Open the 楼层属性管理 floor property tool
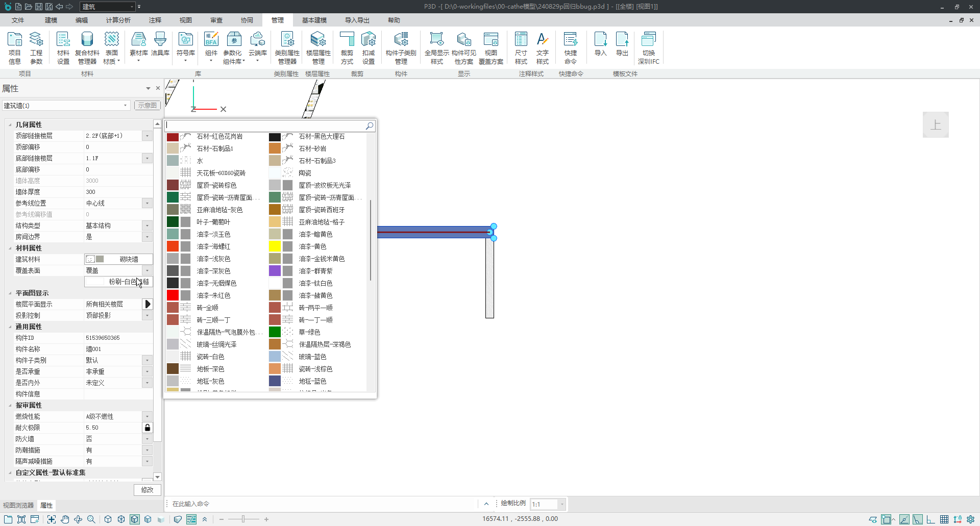Viewport: 980px width, 526px height. (318, 47)
